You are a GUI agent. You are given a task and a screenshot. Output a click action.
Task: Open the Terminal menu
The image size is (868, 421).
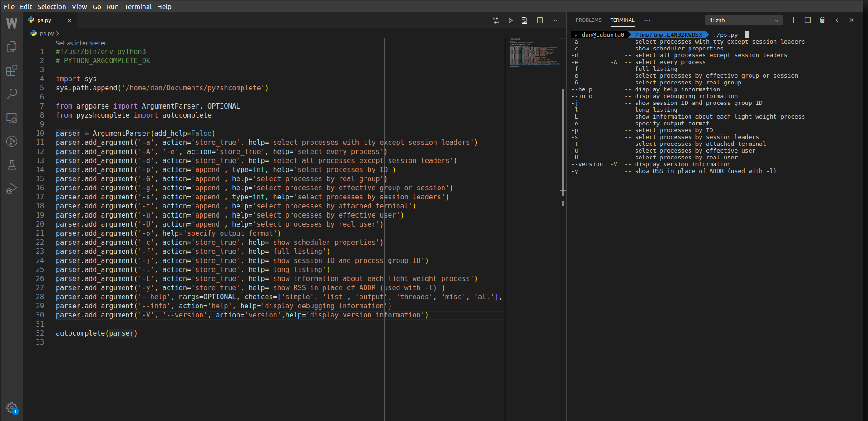coord(138,7)
